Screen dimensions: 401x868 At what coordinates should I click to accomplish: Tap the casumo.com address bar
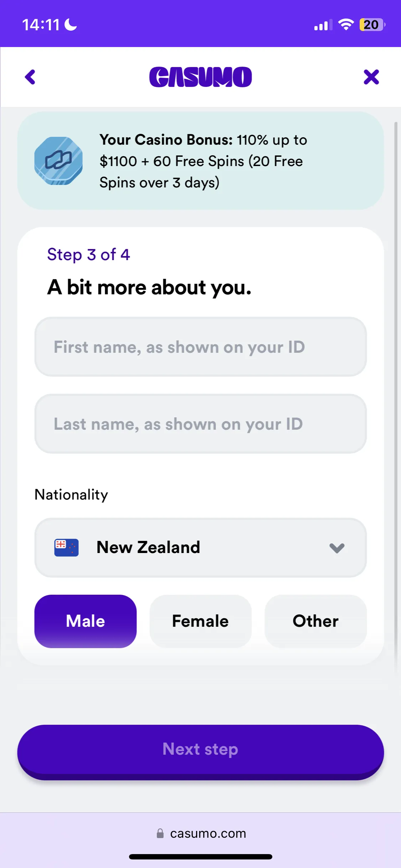[x=208, y=833]
